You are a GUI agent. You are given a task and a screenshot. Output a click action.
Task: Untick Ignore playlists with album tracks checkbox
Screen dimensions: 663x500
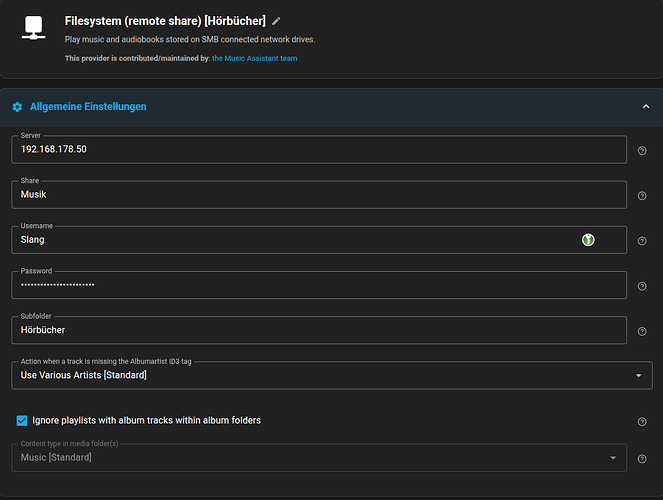(x=22, y=421)
